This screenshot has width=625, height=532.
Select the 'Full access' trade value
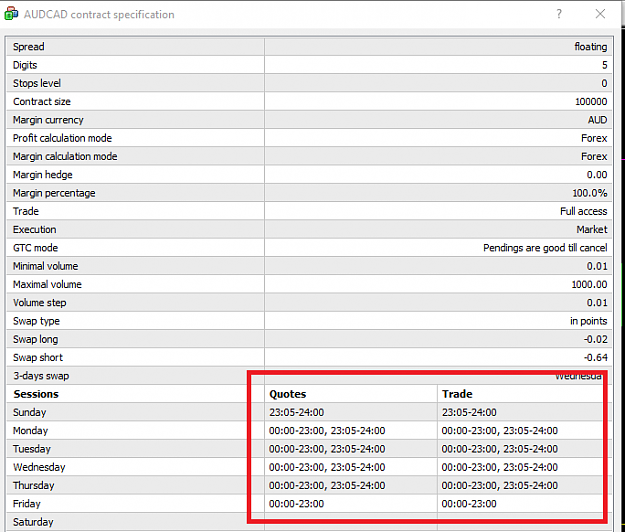point(583,211)
